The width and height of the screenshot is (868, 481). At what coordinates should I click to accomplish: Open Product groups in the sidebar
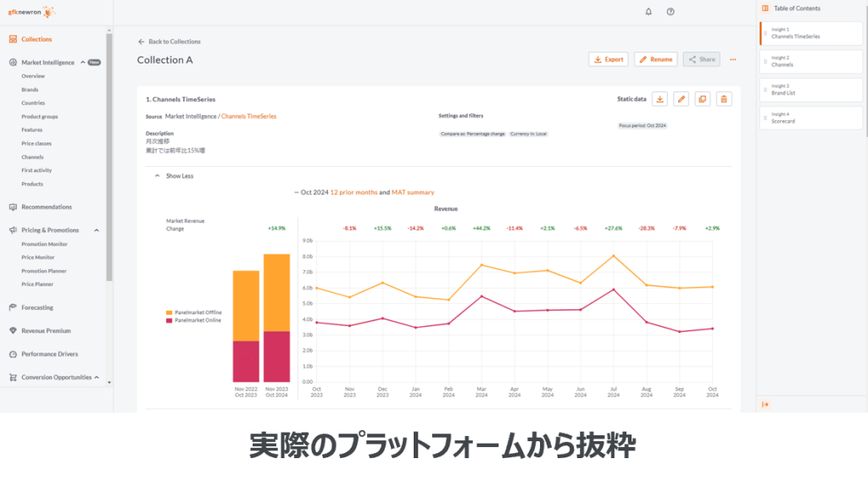point(39,117)
